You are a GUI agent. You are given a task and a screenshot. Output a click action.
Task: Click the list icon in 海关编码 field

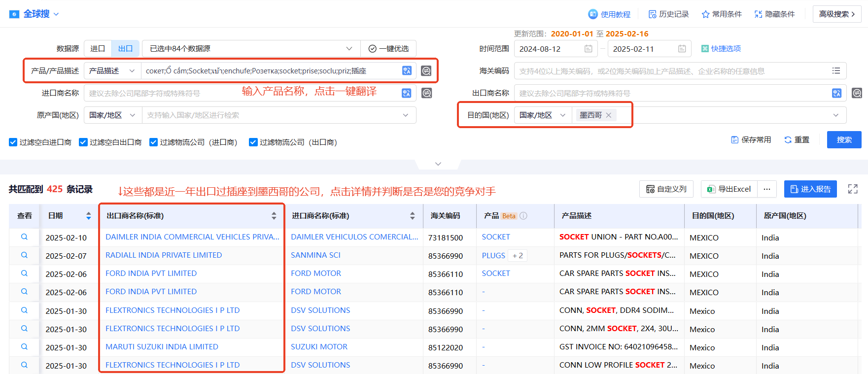[836, 71]
